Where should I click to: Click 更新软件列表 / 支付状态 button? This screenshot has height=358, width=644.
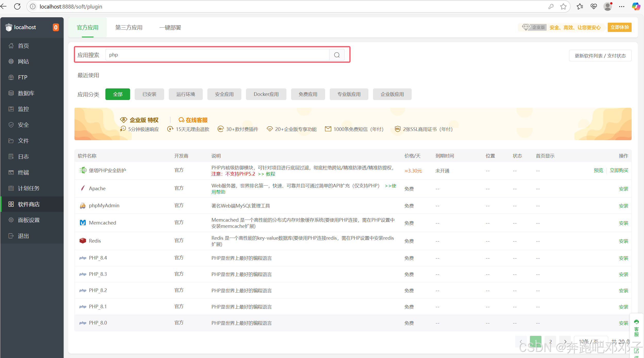tap(600, 56)
